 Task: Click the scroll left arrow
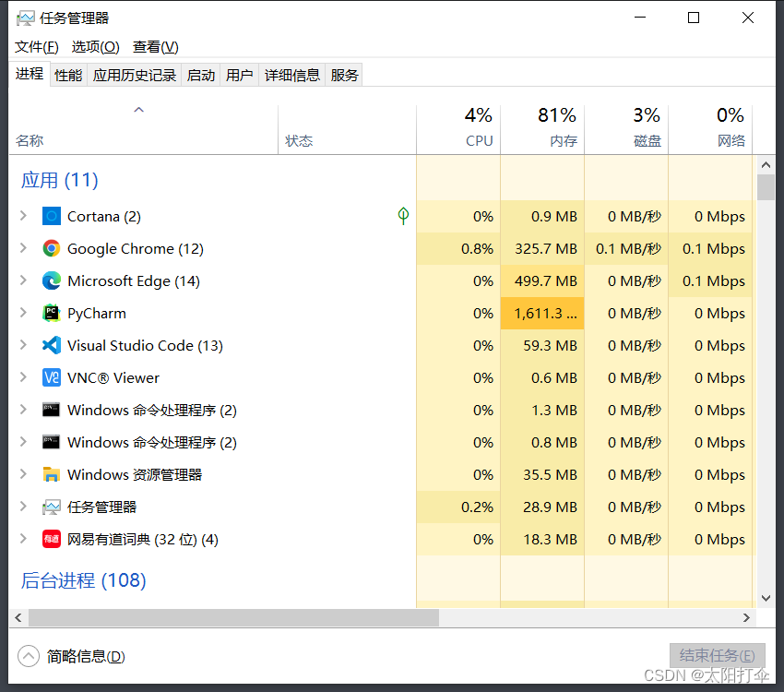point(18,617)
